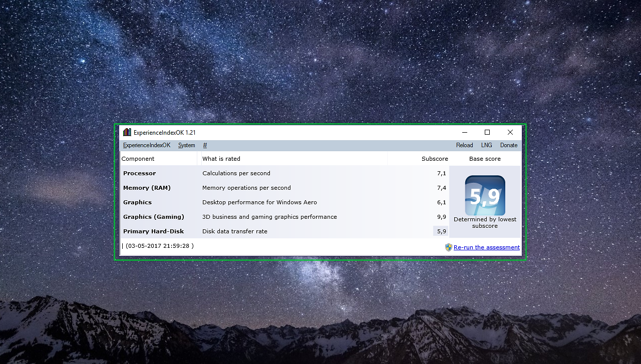Viewport: 641px width, 364px height.
Task: Click the ExperienceIndexOK title bar app icon
Action: tap(127, 132)
